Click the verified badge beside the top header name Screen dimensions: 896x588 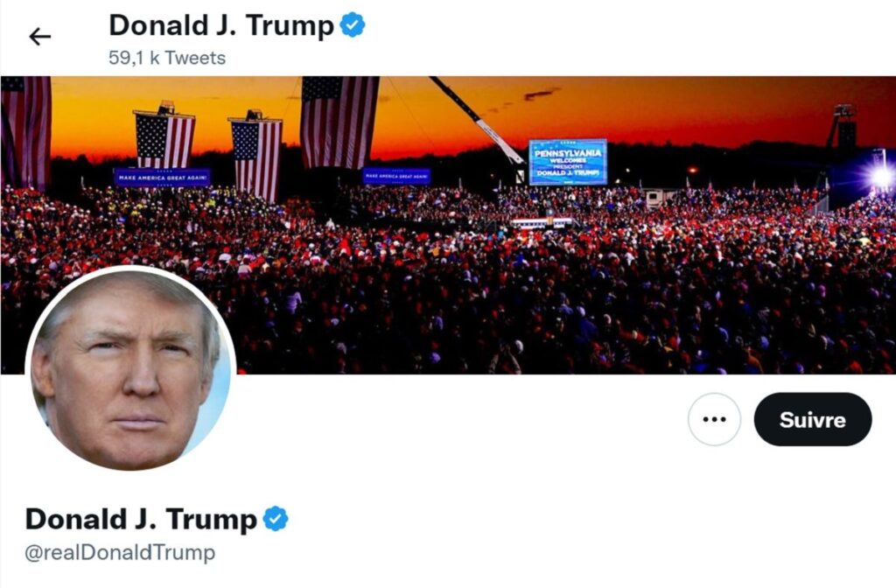click(x=353, y=25)
